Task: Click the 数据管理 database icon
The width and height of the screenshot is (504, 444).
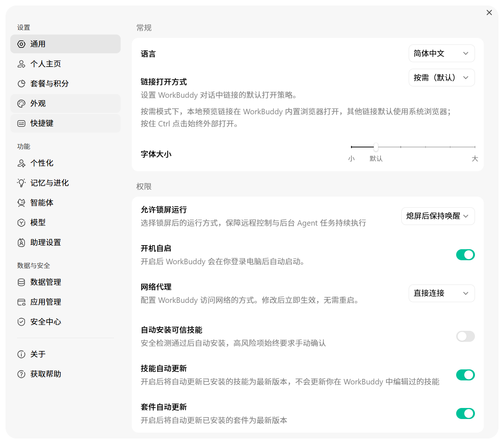Action: 21,282
